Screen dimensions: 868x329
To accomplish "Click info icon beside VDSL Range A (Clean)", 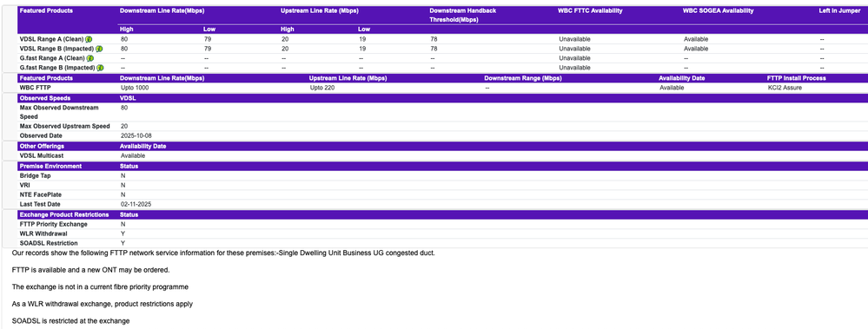I will [x=89, y=39].
